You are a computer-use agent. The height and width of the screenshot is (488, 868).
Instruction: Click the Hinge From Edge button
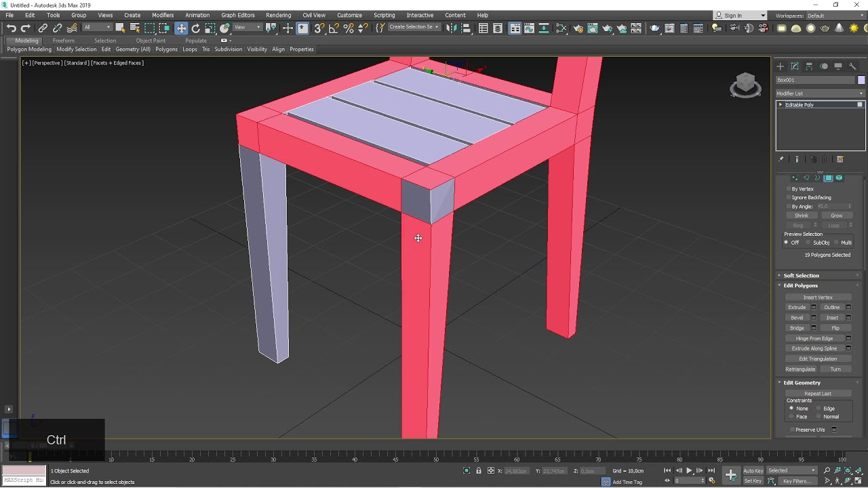click(x=814, y=338)
